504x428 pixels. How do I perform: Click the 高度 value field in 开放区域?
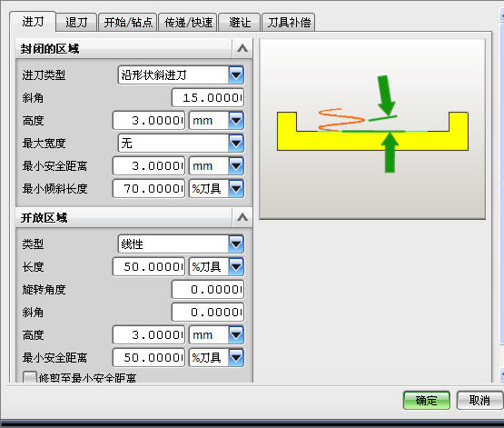point(149,335)
